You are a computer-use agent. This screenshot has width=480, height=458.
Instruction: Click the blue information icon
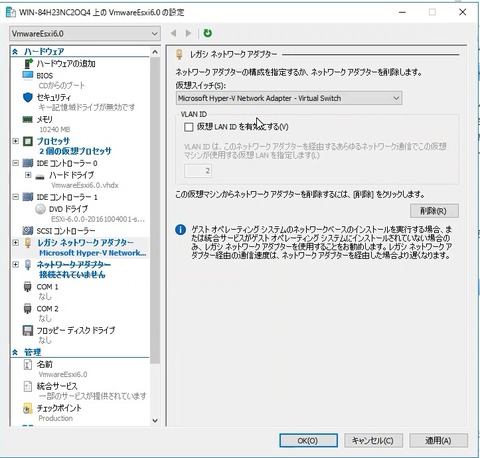180,230
